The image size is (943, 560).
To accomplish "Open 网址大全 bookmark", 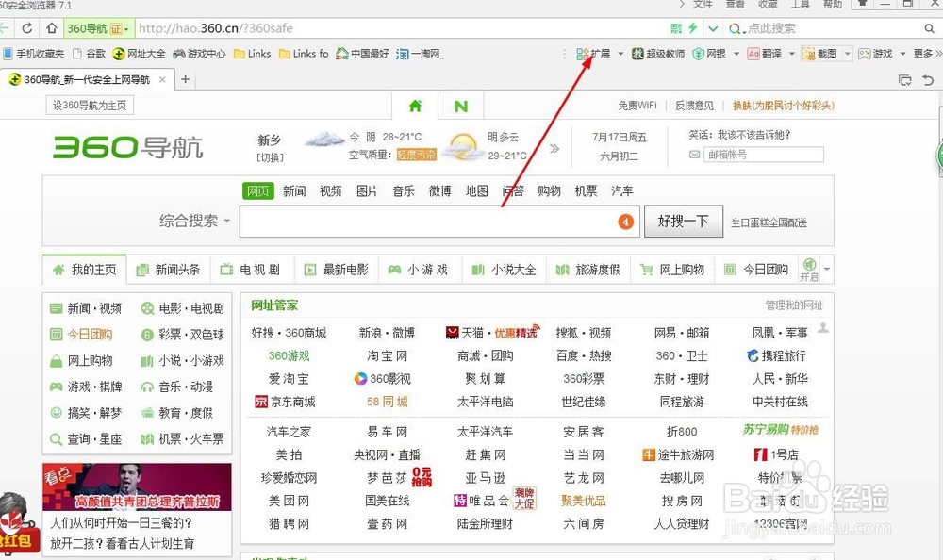I will 139,54.
